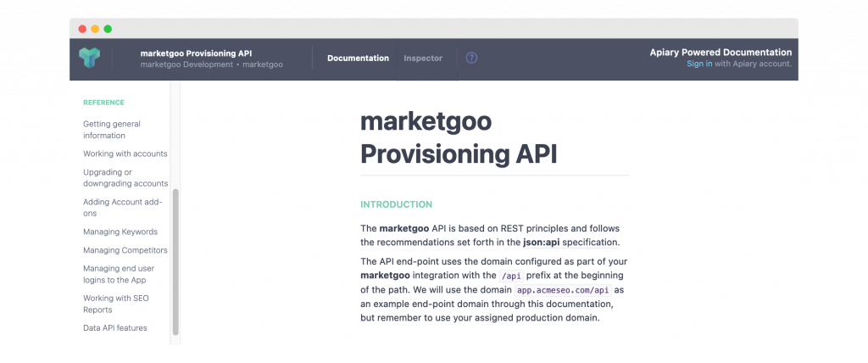Open the help question mark icon
Viewport: 868px width, 363px height.
(x=471, y=58)
